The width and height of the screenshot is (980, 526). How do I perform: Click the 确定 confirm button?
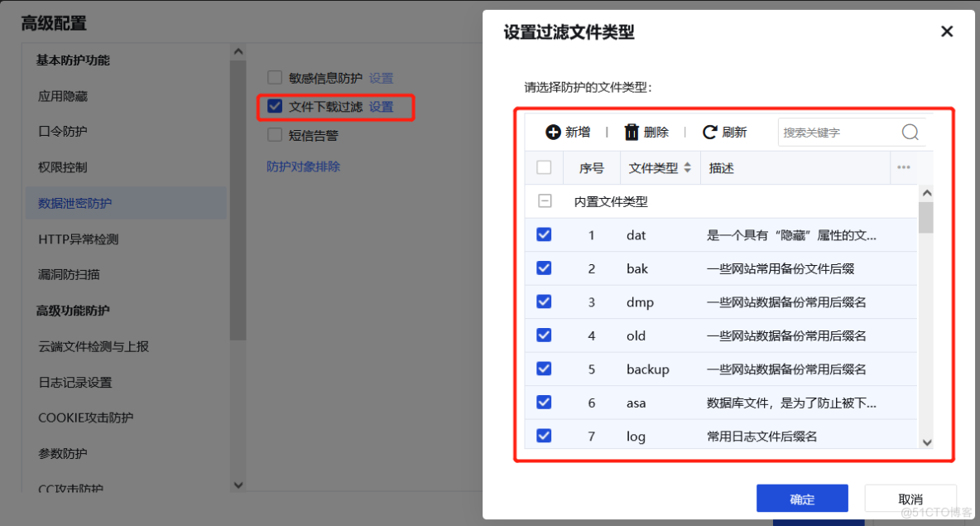pyautogui.click(x=802, y=498)
